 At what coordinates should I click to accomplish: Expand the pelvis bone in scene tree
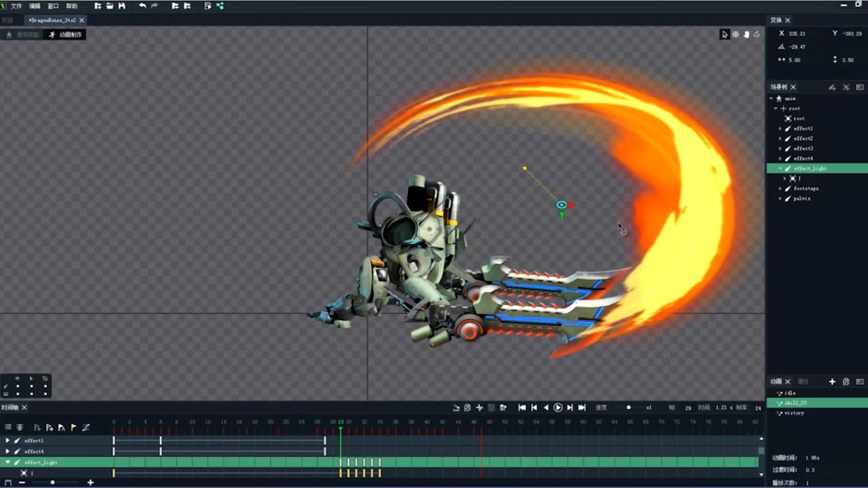[780, 199]
